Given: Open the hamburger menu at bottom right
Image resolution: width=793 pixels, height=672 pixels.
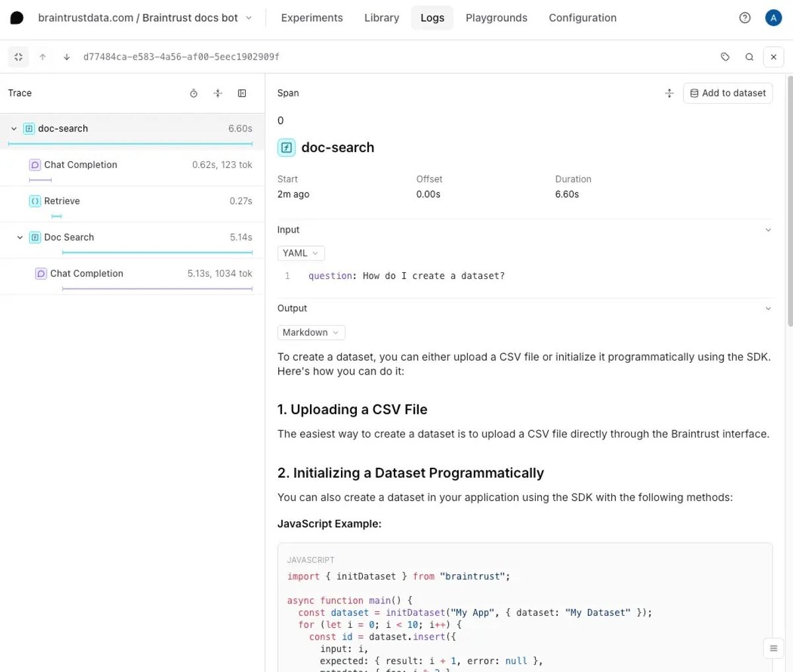Looking at the screenshot, I should [x=773, y=648].
